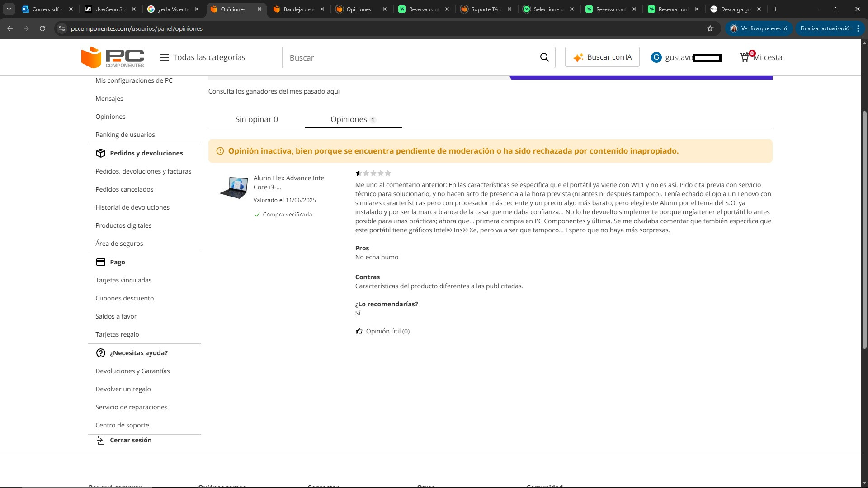Click the search magnifier icon

tap(544, 57)
